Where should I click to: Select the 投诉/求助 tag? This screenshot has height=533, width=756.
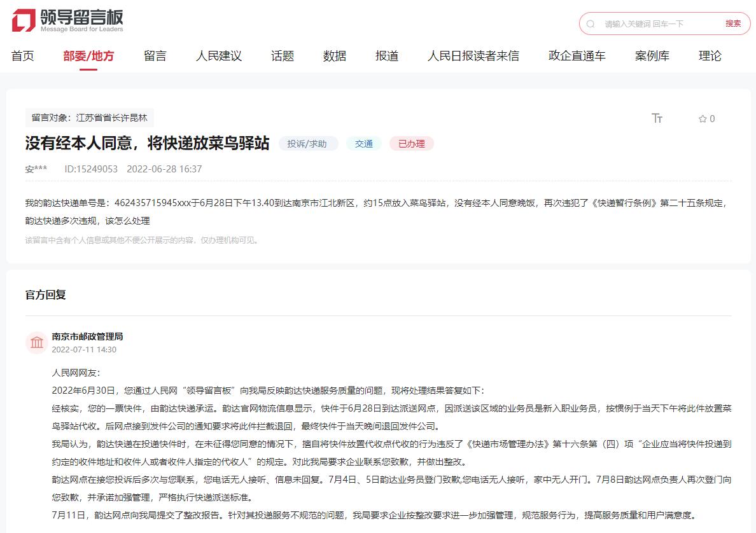[x=308, y=144]
